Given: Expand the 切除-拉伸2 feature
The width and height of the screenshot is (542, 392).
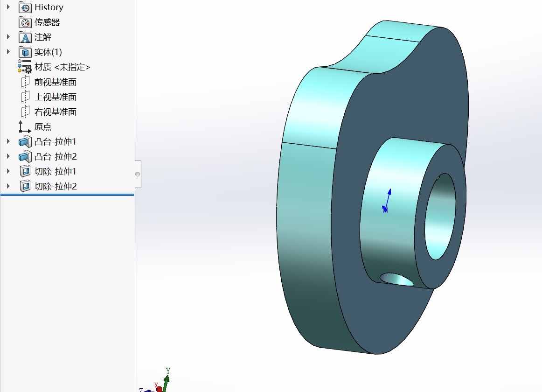Looking at the screenshot, I should (x=8, y=186).
